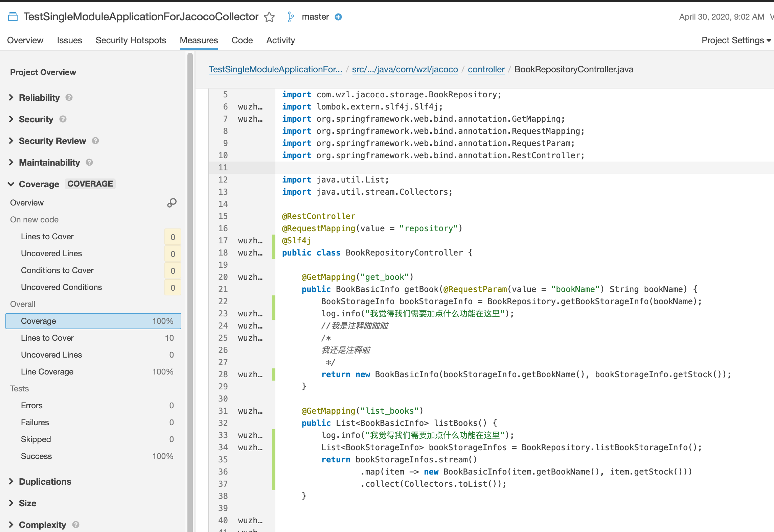The width and height of the screenshot is (774, 532).
Task: Click the git branch icon before master
Action: click(290, 17)
